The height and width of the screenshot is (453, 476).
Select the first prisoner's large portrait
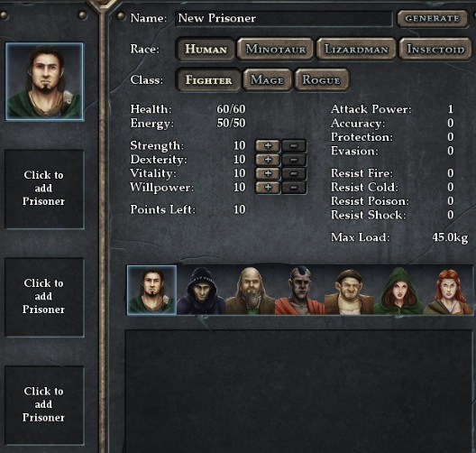(44, 81)
